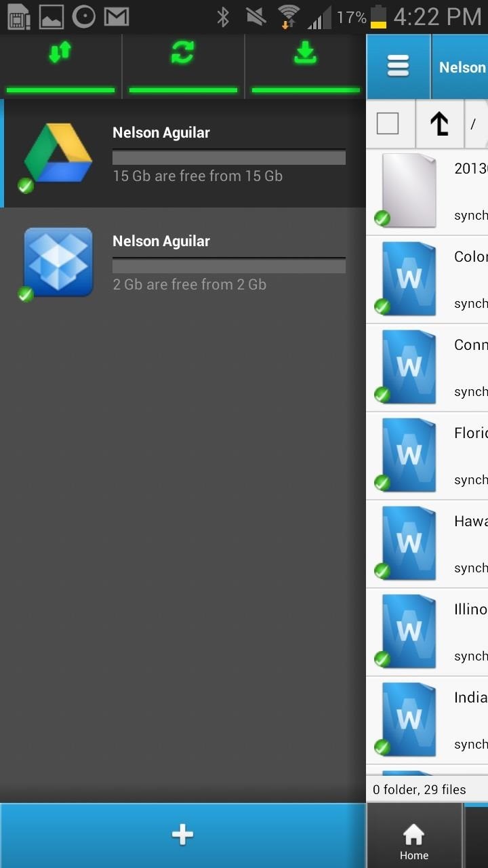The height and width of the screenshot is (868, 488).
Task: Tap the green download arrow icon
Action: tap(306, 53)
